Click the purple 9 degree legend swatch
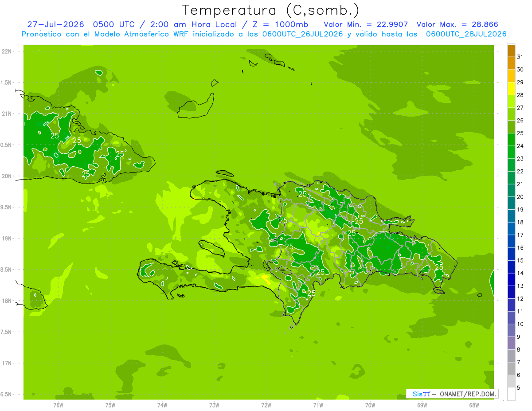This screenshot has height=411, width=532. click(511, 331)
